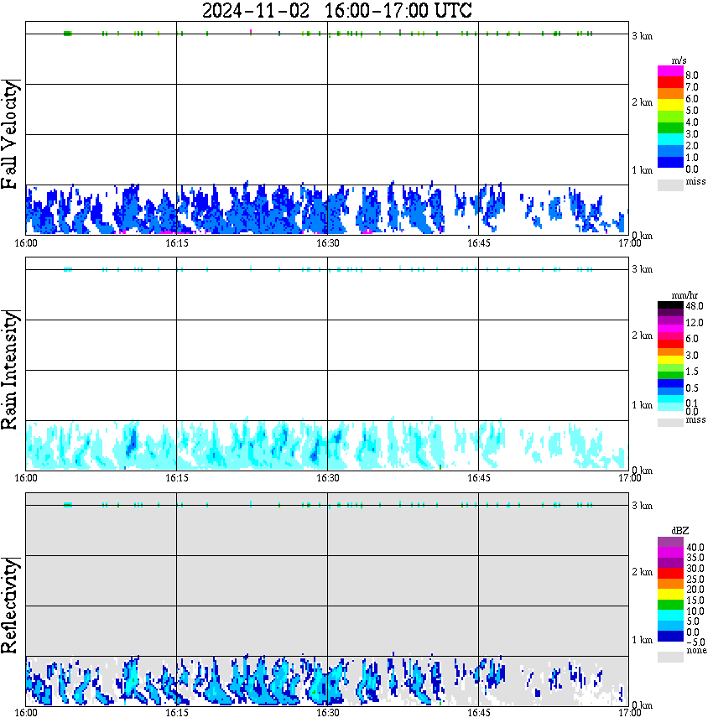Pick the orange 6.0 m/s velocity swatch

pos(670,94)
